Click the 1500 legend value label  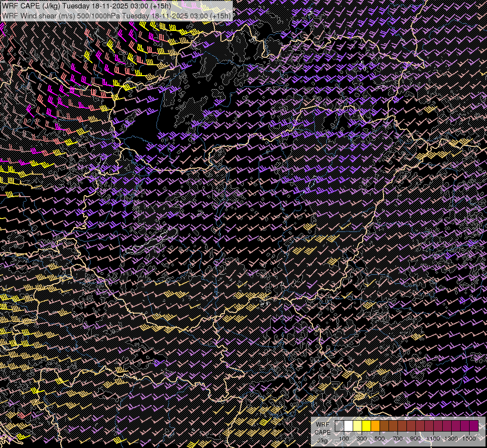(469, 439)
